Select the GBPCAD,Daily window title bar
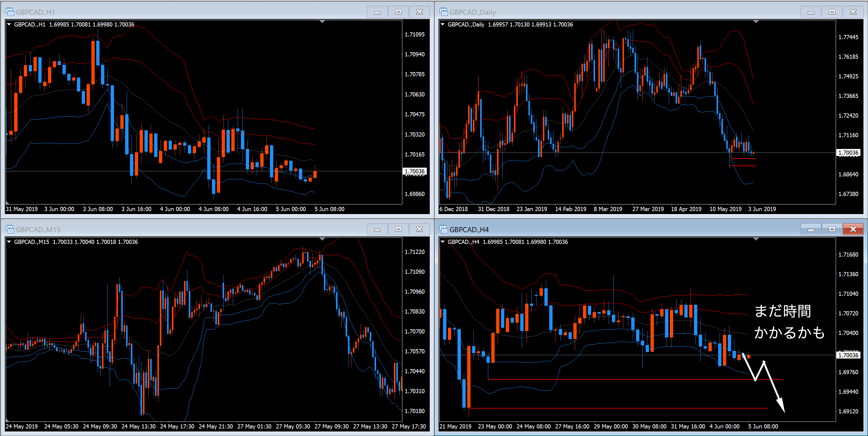Image resolution: width=868 pixels, height=436 pixels. click(640, 12)
